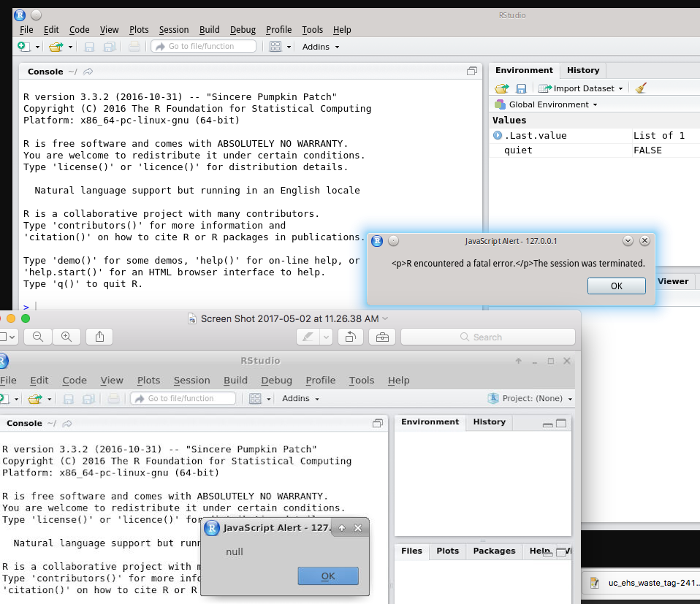Click the 'Screen Shot 2017-05-02 at 11.26.38 AM' title
The height and width of the screenshot is (604, 700).
click(290, 318)
